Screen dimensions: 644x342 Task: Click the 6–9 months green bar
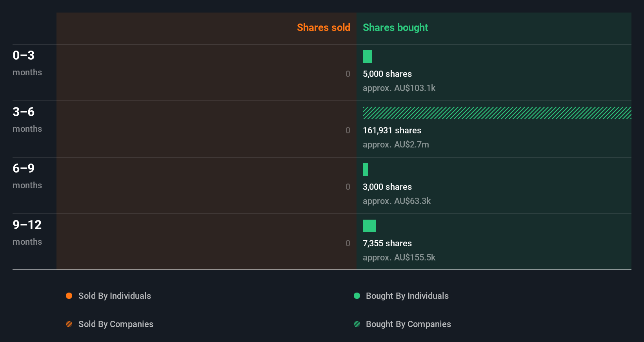click(366, 169)
